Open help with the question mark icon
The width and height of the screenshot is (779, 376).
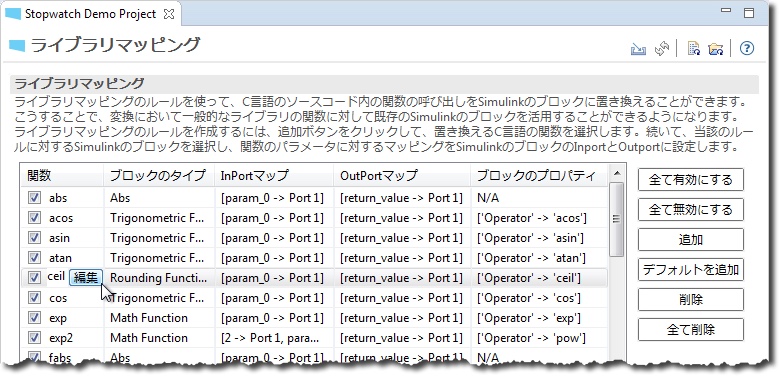[x=747, y=48]
